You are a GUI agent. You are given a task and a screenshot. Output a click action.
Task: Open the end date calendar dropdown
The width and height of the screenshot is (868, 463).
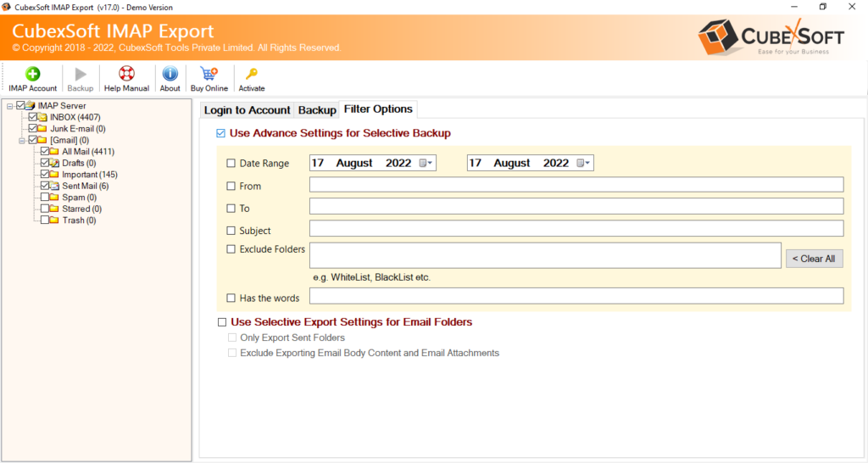[x=583, y=164]
